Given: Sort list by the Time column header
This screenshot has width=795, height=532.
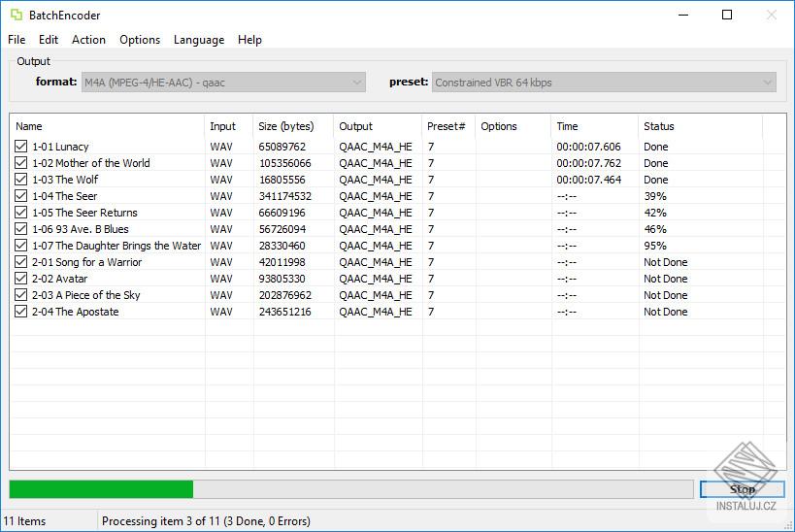Looking at the screenshot, I should (595, 126).
